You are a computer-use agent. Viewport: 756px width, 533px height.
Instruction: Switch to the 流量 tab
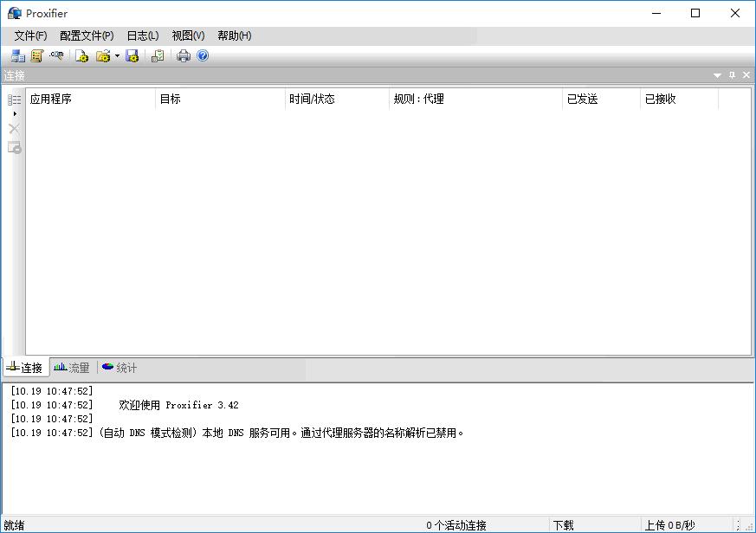[72, 368]
